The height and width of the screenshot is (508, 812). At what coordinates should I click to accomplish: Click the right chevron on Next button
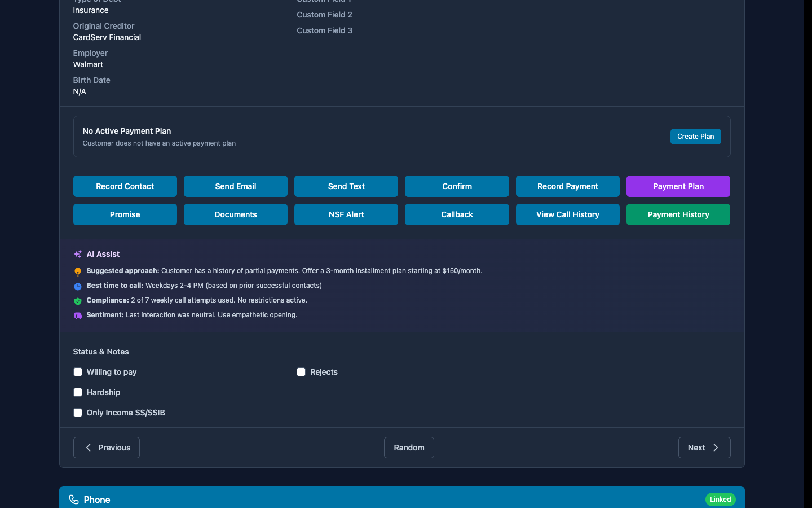[x=716, y=448]
